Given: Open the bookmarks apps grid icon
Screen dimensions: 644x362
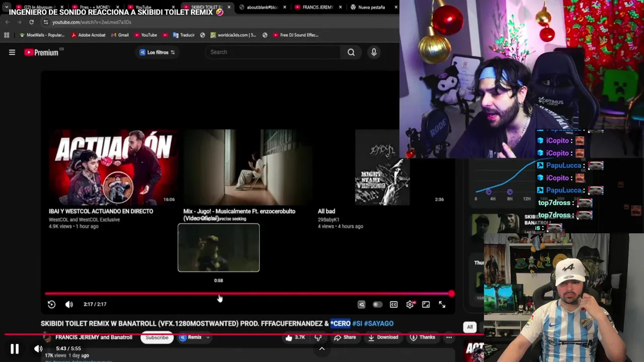Looking at the screenshot, I should (7, 35).
